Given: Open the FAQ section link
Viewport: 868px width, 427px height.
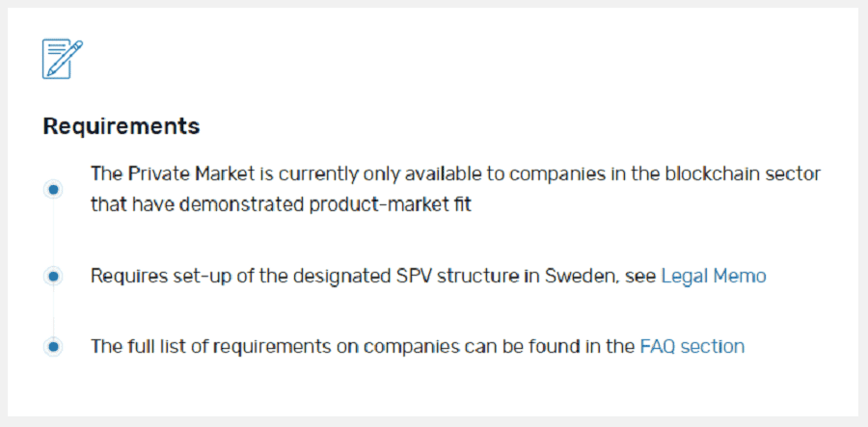Looking at the screenshot, I should tap(692, 347).
